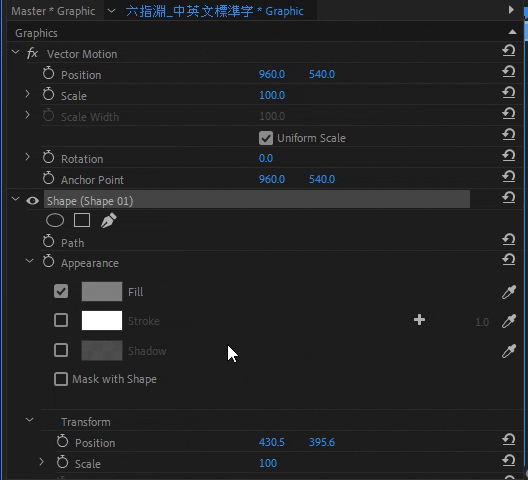This screenshot has width=528, height=480.
Task: Open the Fill color swatch
Action: 102,292
